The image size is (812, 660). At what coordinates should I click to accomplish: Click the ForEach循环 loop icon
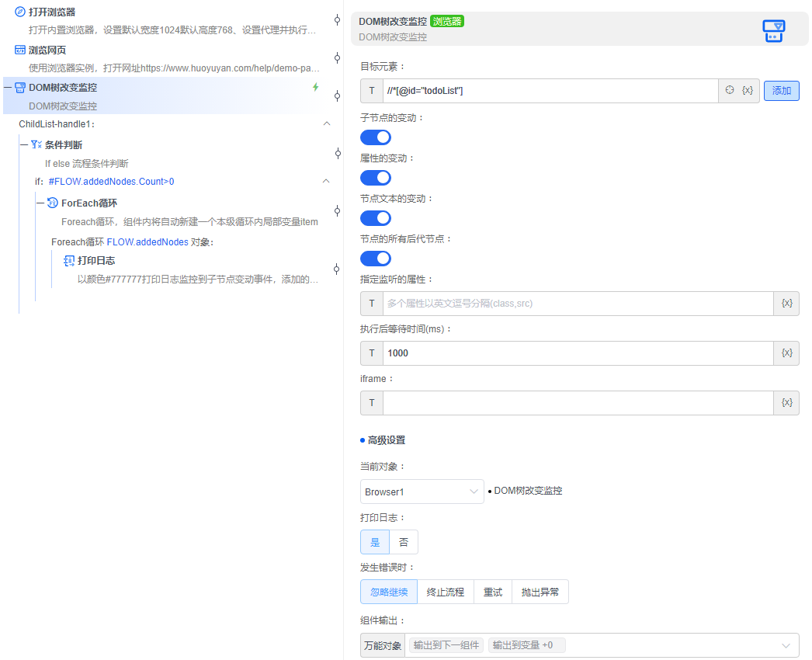50,203
